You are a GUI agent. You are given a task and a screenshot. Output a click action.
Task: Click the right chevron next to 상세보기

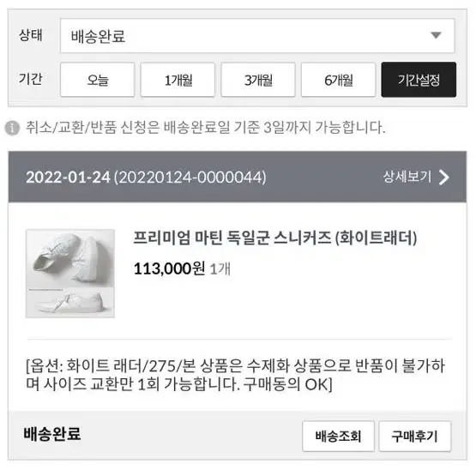tap(444, 177)
